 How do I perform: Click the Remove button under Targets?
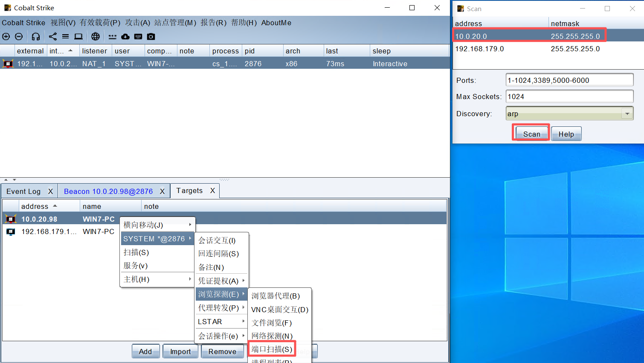pos(222,351)
